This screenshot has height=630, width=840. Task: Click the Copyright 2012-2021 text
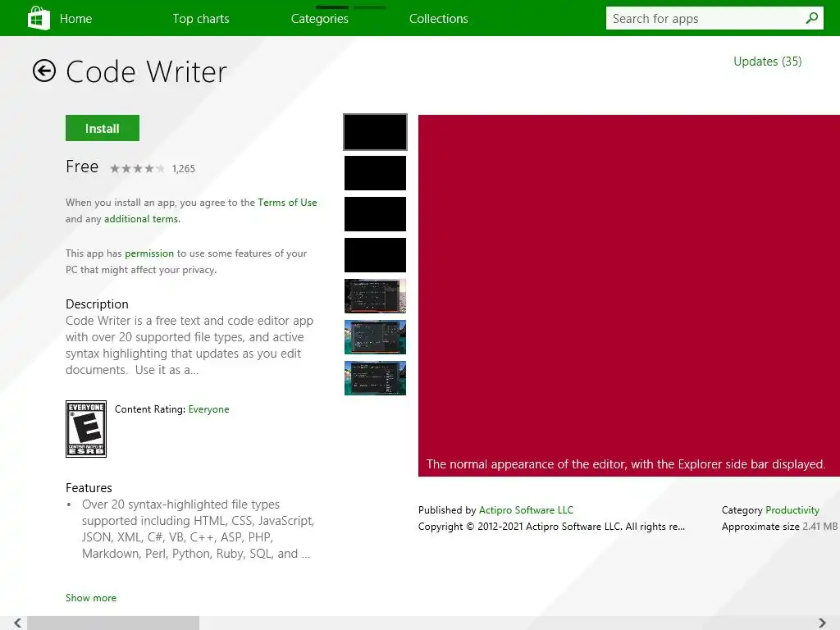pos(551,527)
